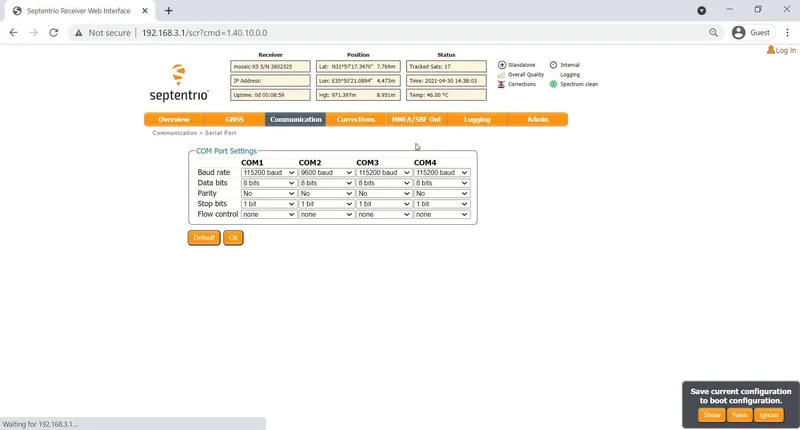Switch to the Overview tab
This screenshot has height=430, width=800.
click(174, 119)
